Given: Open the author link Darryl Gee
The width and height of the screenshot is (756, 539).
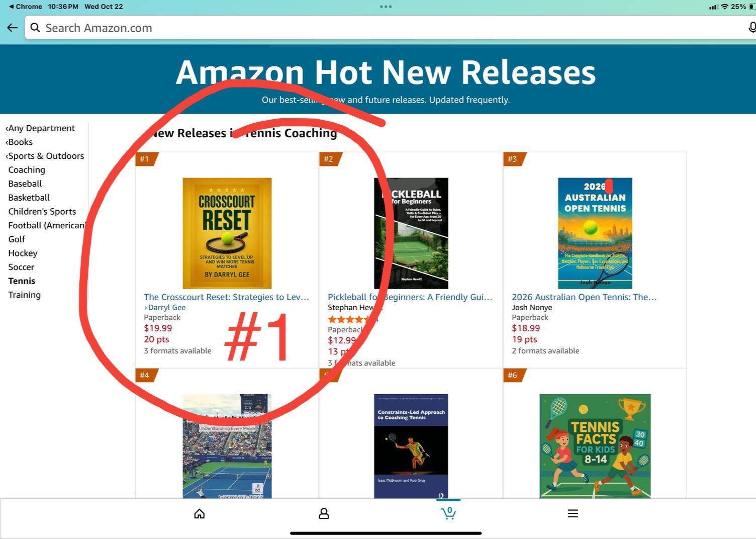Looking at the screenshot, I should click(166, 308).
